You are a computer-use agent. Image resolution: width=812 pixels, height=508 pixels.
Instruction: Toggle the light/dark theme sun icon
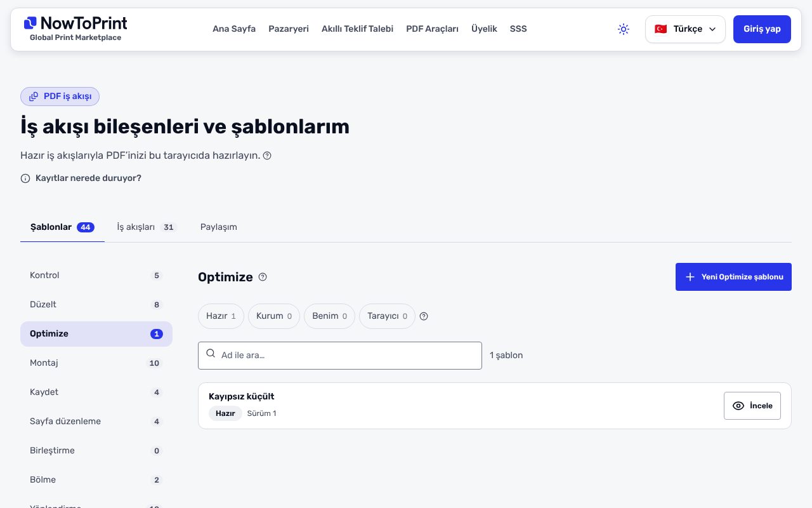click(x=624, y=29)
